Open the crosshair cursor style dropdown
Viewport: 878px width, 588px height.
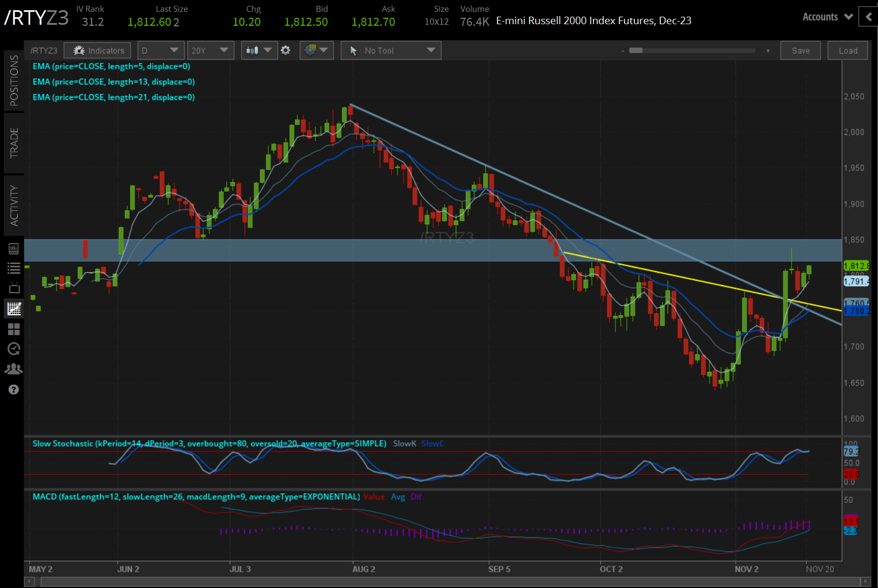point(316,50)
